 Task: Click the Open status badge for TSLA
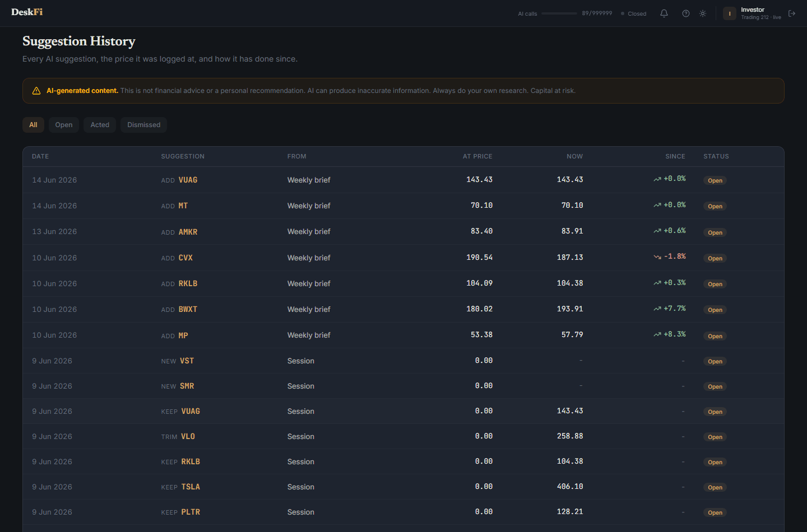click(x=715, y=487)
